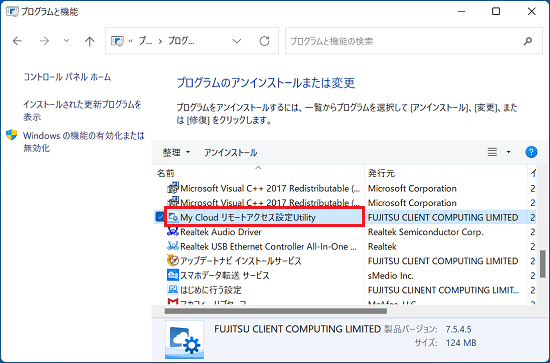Click the horizontal scrollbar of the list
The height and width of the screenshot is (363, 550).
pyautogui.click(x=276, y=311)
